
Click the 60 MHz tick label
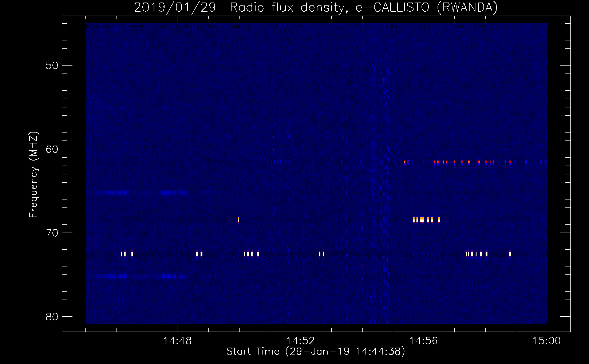[52, 149]
